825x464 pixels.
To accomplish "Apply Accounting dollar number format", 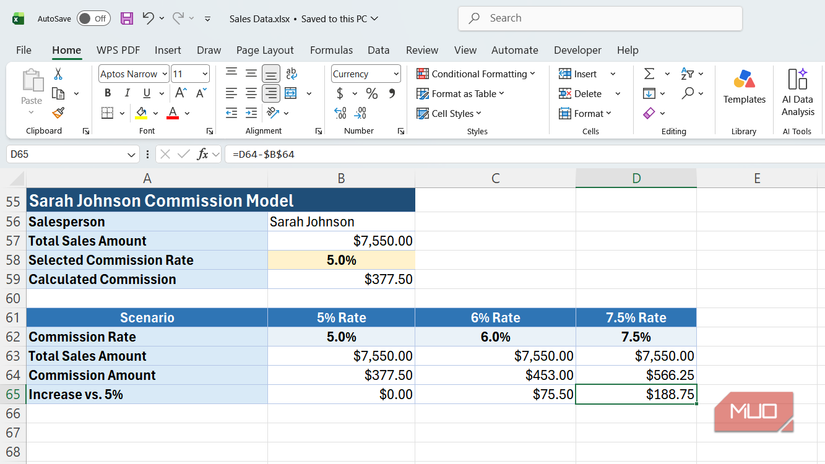I will click(340, 94).
